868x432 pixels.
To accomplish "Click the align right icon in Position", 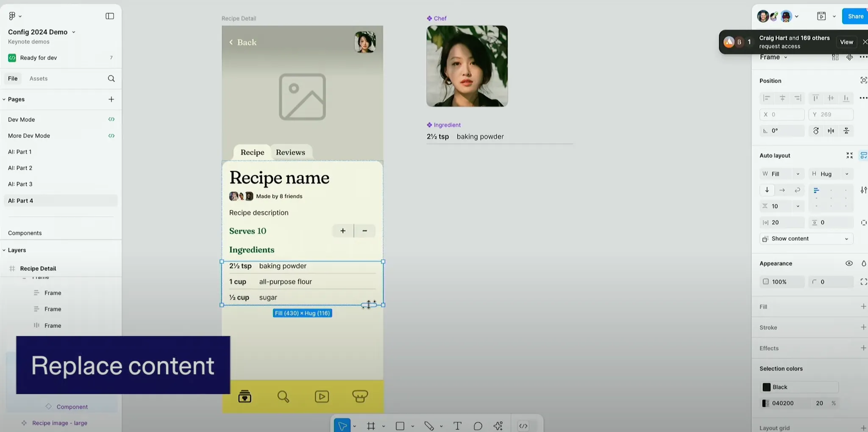I will [x=798, y=98].
